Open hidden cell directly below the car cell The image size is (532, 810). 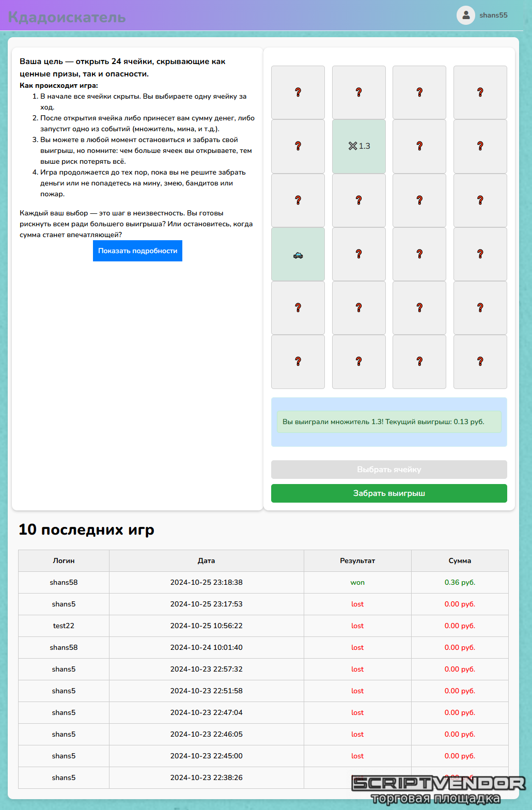[298, 308]
